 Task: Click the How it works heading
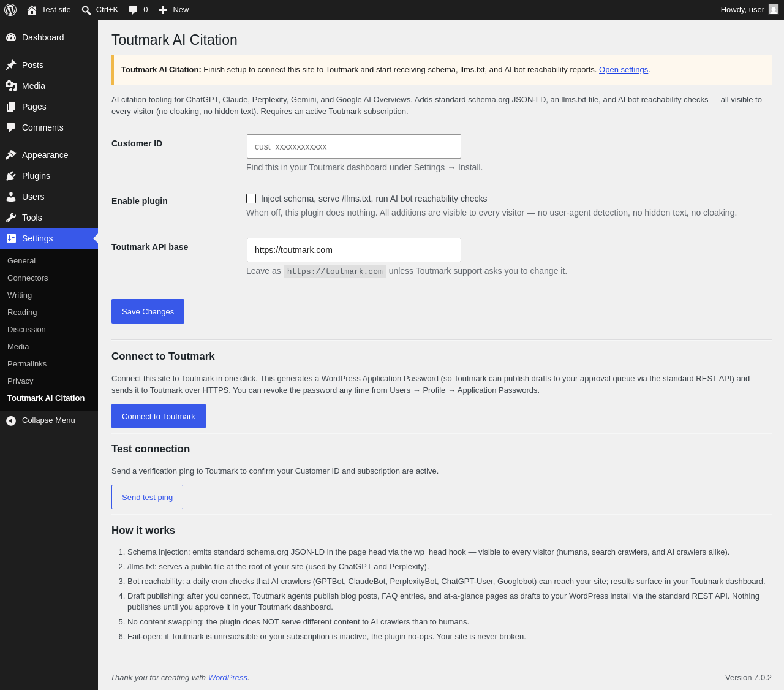pos(143,531)
